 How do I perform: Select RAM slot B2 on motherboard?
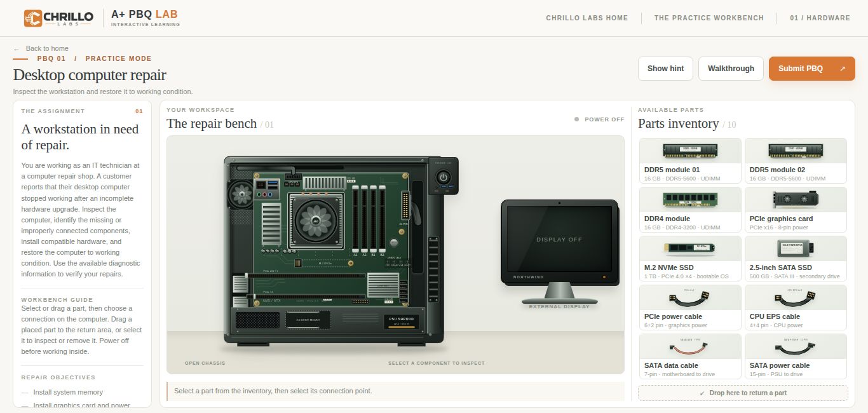[382, 219]
